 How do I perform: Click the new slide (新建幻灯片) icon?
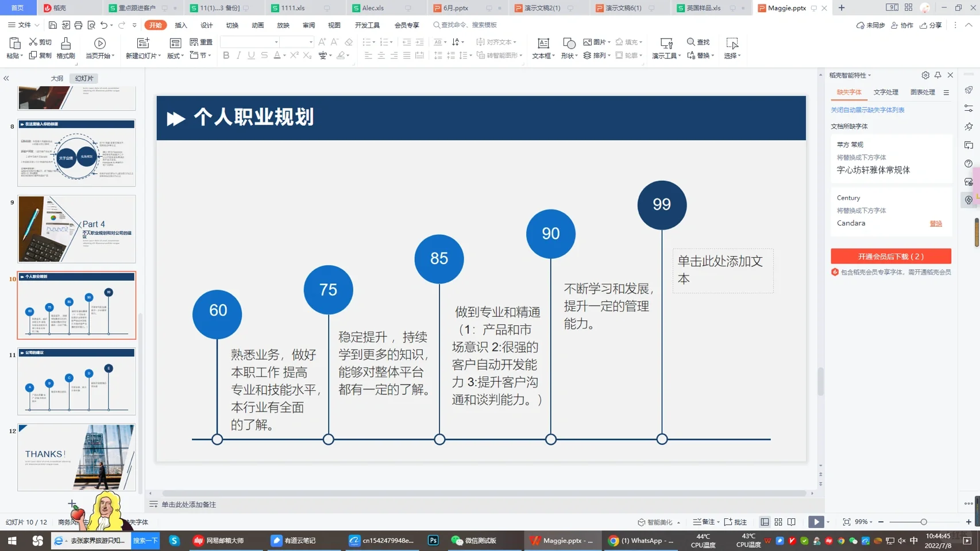coord(143,44)
